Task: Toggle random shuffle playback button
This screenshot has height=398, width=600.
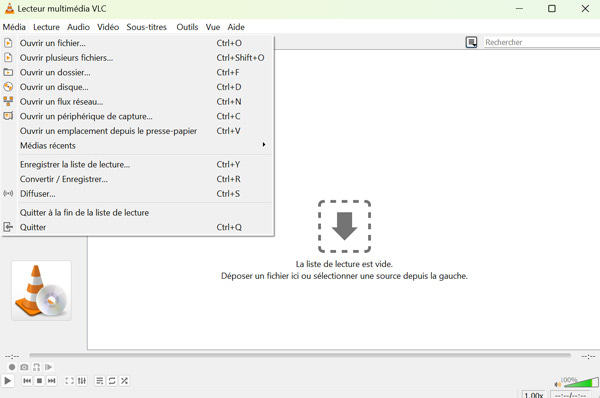Action: tap(124, 381)
